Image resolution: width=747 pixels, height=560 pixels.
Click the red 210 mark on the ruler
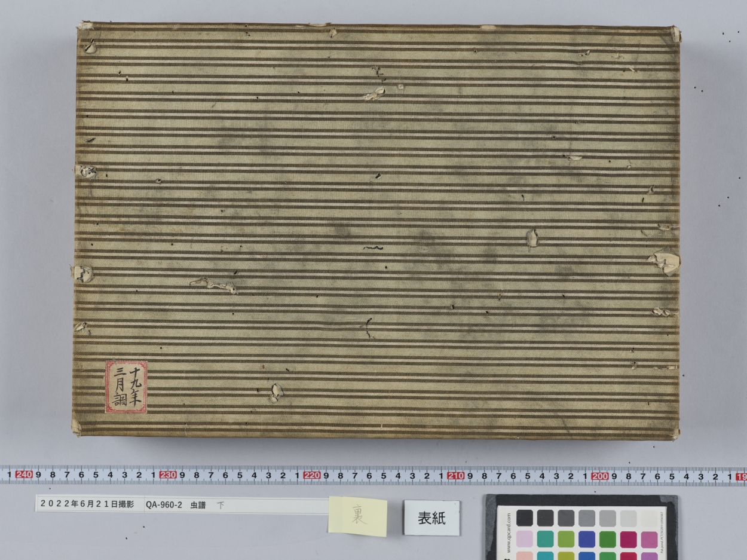coord(456,475)
